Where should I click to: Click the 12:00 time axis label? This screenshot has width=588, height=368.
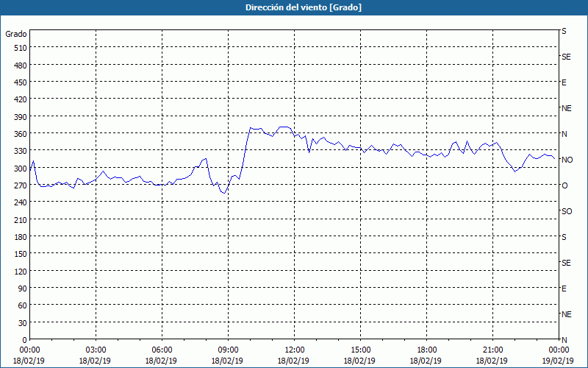coord(295,350)
